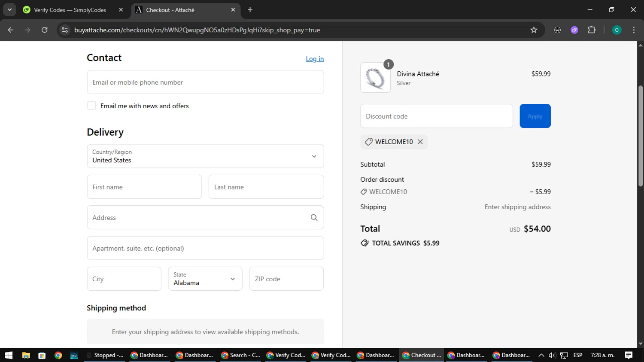Click the Log in link
This screenshot has height=362, width=644.
tap(315, 59)
